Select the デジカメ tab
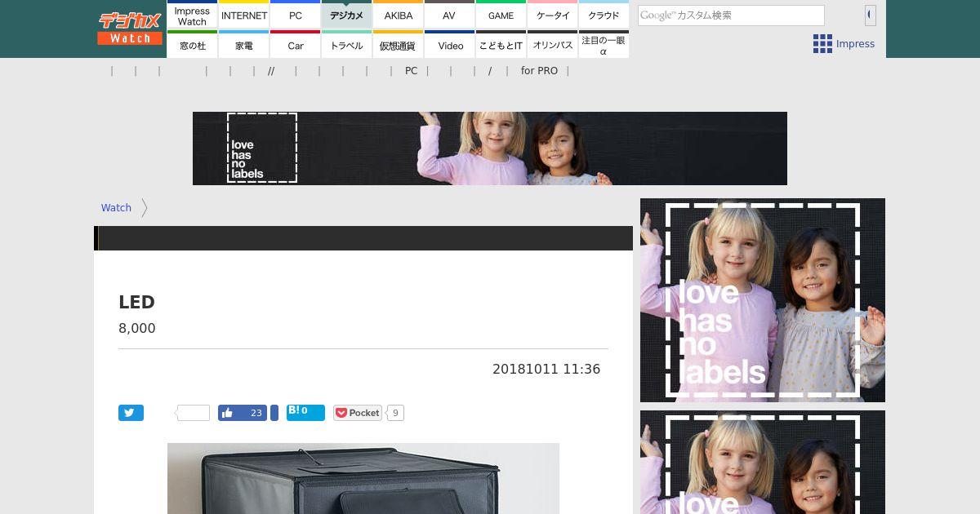Screen dimensions: 980x514 (x=347, y=16)
